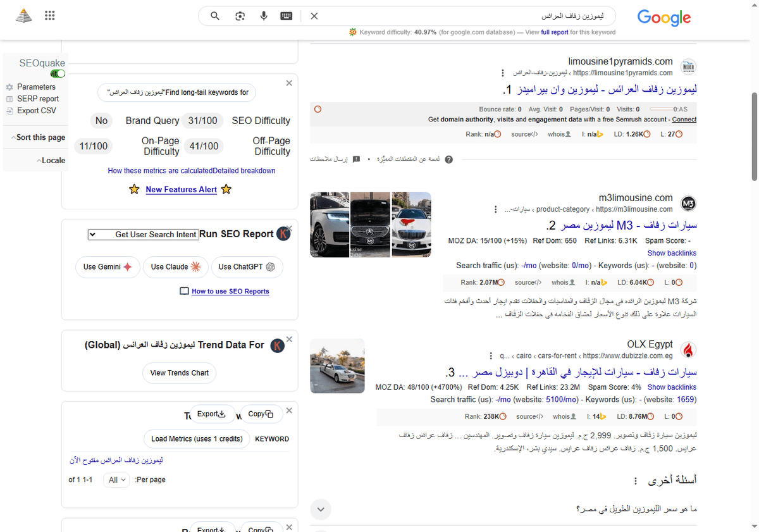Screen dimensions: 759x532
Task: Open the on-screen keyboard icon
Action: [x=286, y=16]
